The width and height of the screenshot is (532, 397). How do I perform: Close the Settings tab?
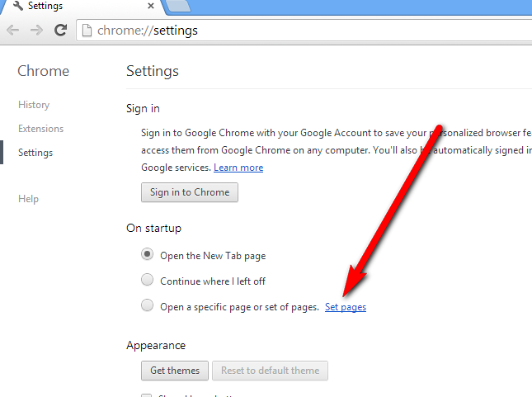click(x=151, y=6)
